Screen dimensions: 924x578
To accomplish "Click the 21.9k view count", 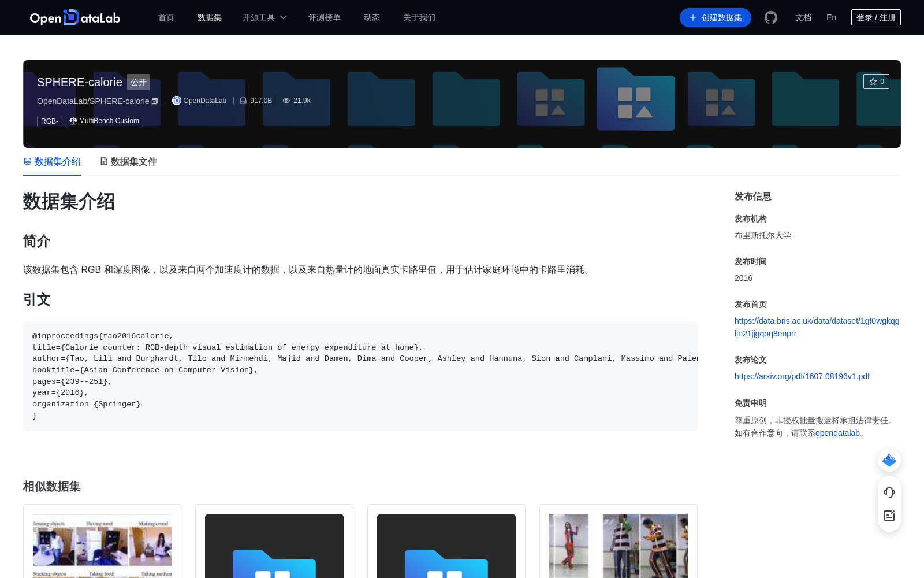I will (x=302, y=101).
